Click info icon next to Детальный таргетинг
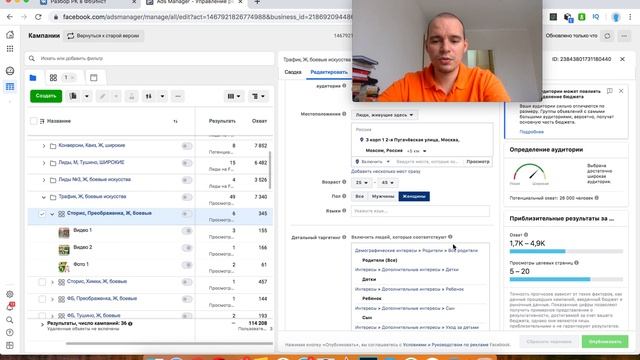Viewport: 640px width, 360px height. pos(344,237)
